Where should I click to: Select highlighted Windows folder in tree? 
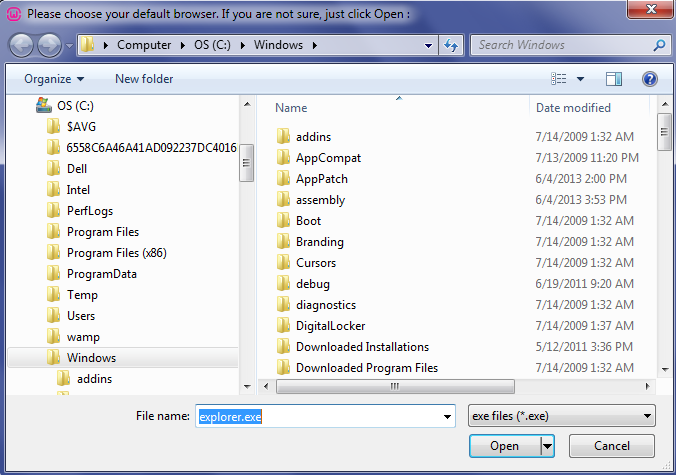(123, 358)
